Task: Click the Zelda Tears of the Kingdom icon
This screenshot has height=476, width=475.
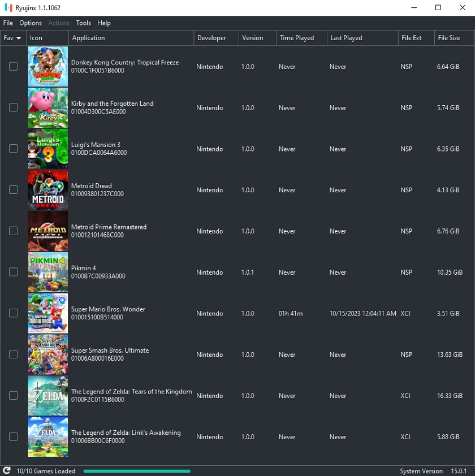Action: click(47, 396)
